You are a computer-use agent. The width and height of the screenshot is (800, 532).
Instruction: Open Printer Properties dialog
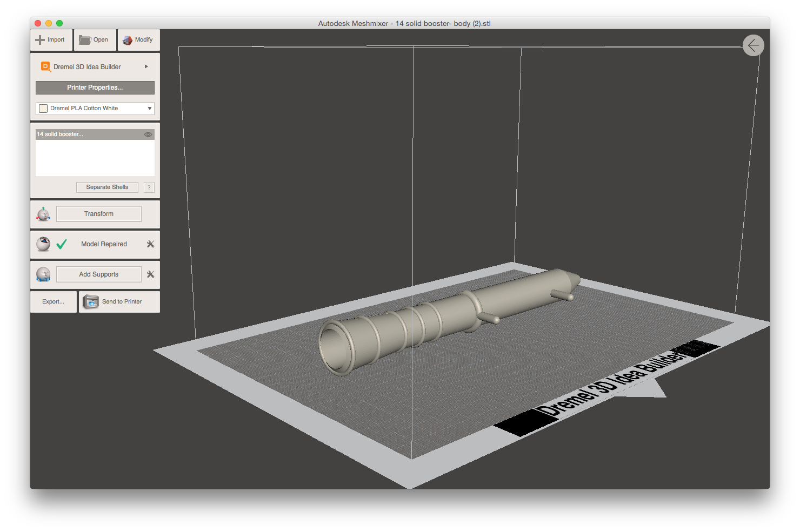pos(95,87)
